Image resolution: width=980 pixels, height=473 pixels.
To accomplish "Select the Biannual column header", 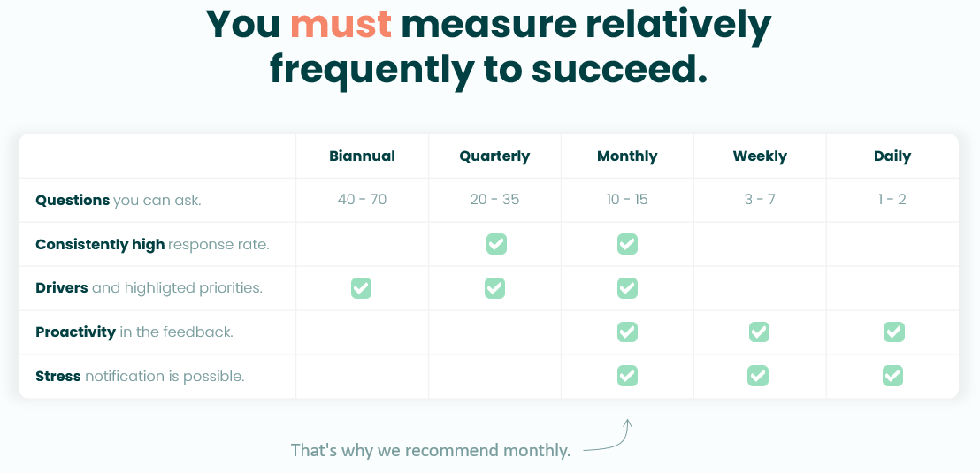I will 363,156.
